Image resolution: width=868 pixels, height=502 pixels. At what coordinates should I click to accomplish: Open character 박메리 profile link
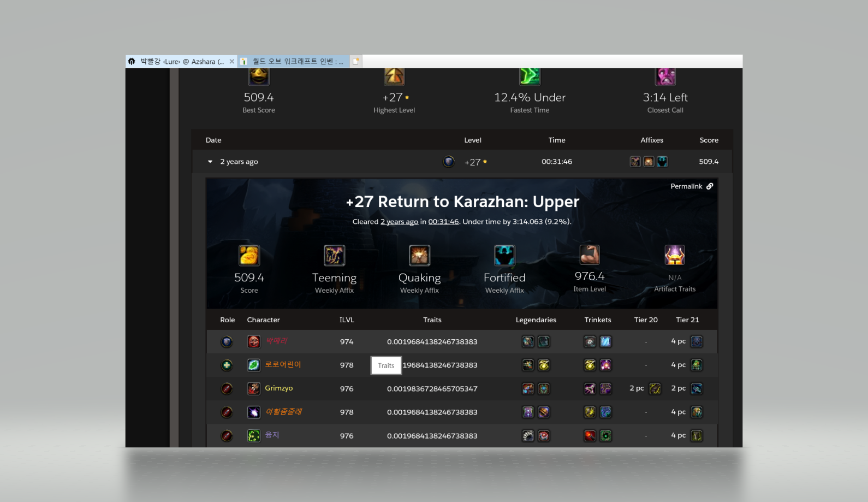click(276, 341)
